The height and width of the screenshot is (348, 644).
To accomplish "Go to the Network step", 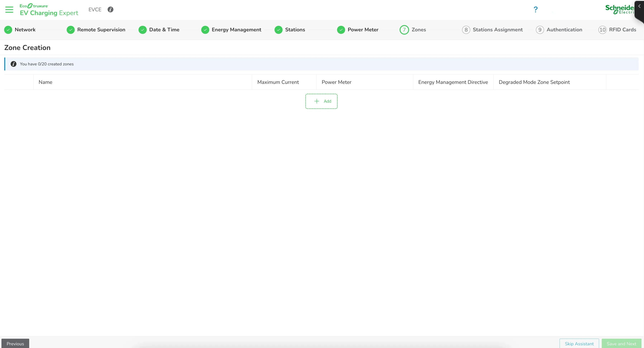I will 25,30.
